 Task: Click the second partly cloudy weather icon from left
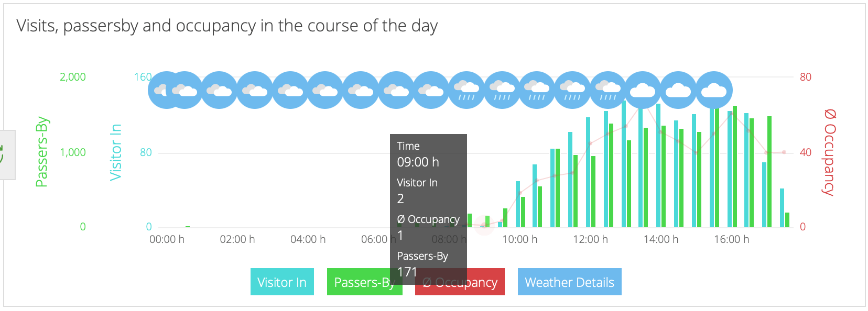click(184, 90)
